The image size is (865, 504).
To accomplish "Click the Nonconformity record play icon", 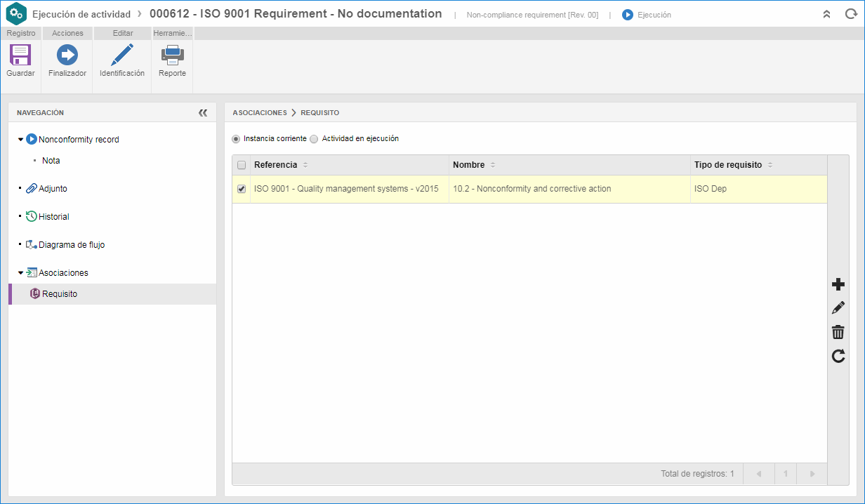I will coord(32,139).
